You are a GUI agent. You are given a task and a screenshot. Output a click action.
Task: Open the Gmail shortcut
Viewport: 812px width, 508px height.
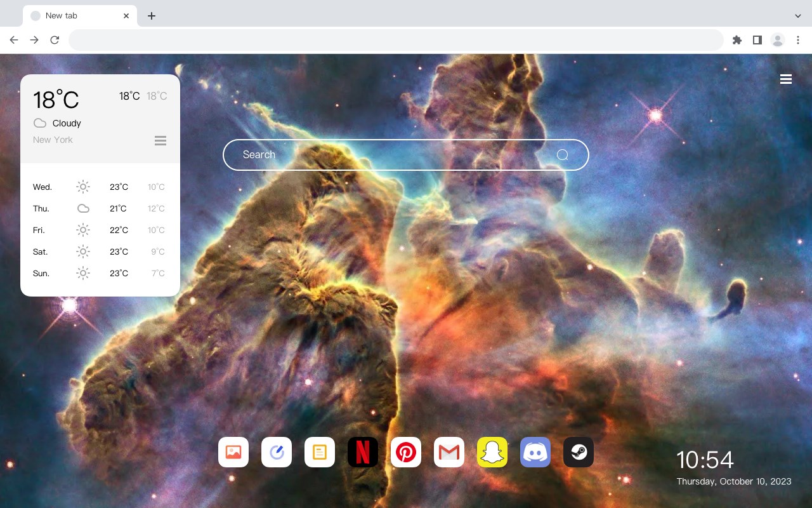[449, 452]
